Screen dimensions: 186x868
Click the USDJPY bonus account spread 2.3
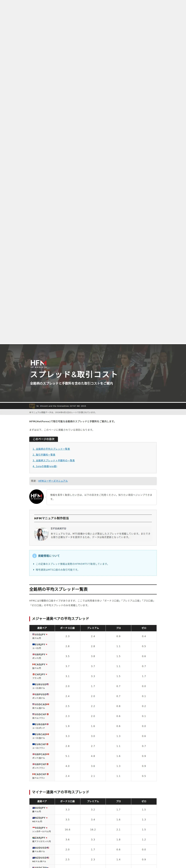[68, 636]
